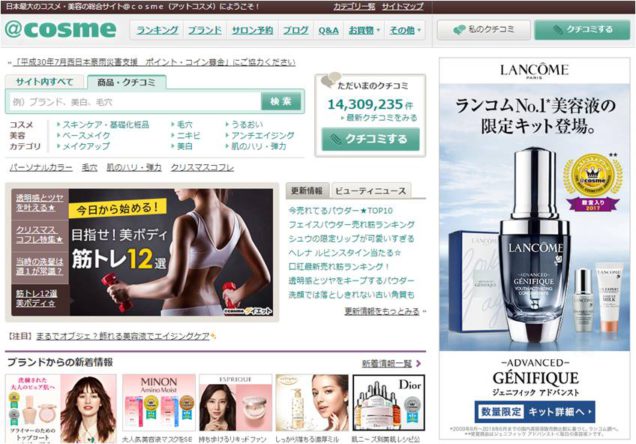Viewport: 636px width, 444px height.
Task: Open the うるおい category link
Action: tap(247, 124)
